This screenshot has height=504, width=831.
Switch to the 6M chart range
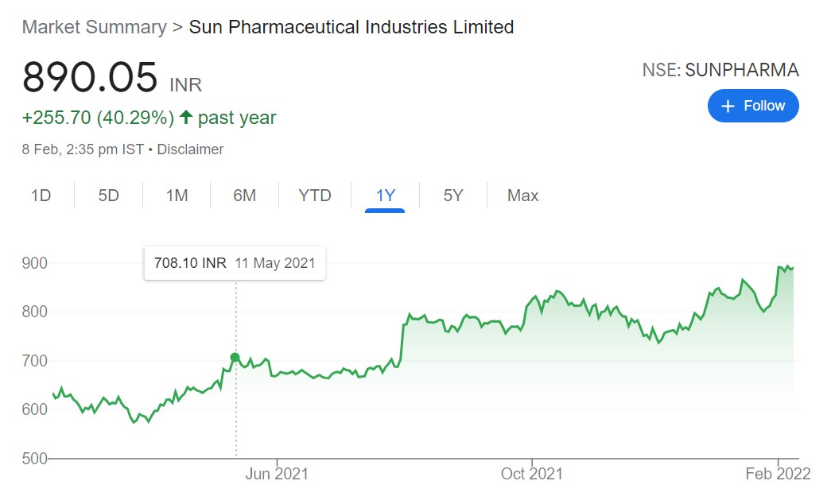(x=244, y=196)
